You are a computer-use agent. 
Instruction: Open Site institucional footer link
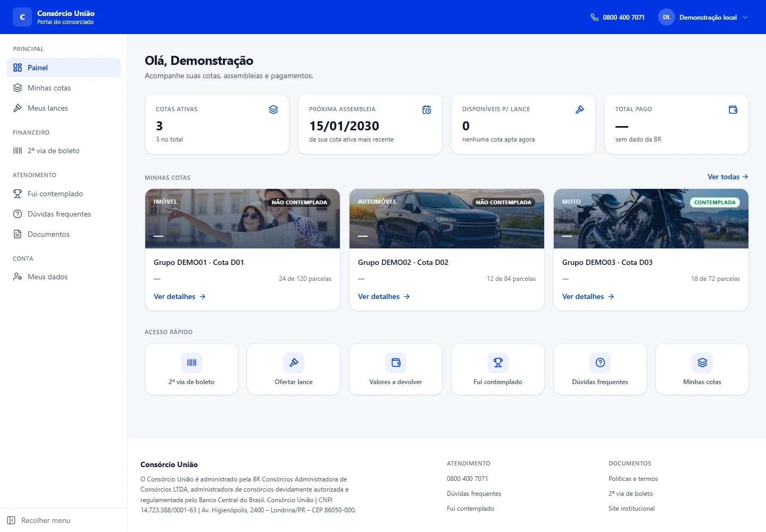[x=631, y=509]
